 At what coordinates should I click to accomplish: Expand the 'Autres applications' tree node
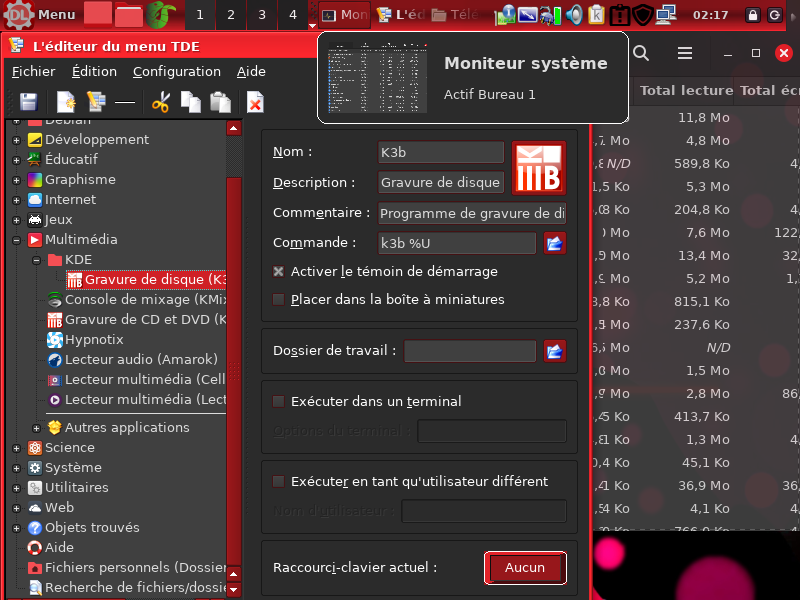(36, 428)
